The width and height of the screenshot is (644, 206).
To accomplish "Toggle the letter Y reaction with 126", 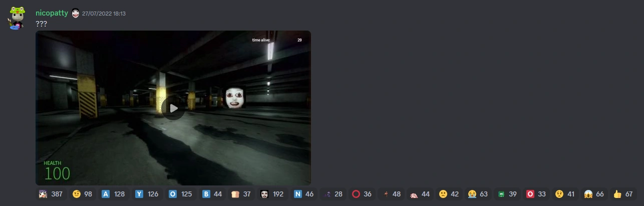I will [x=147, y=194].
